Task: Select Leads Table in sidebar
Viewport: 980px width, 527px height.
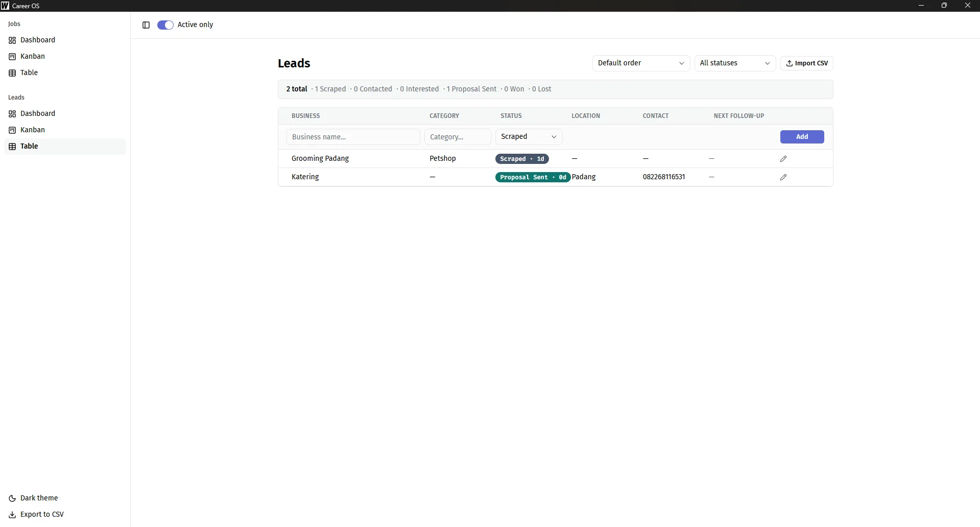Action: [x=65, y=146]
